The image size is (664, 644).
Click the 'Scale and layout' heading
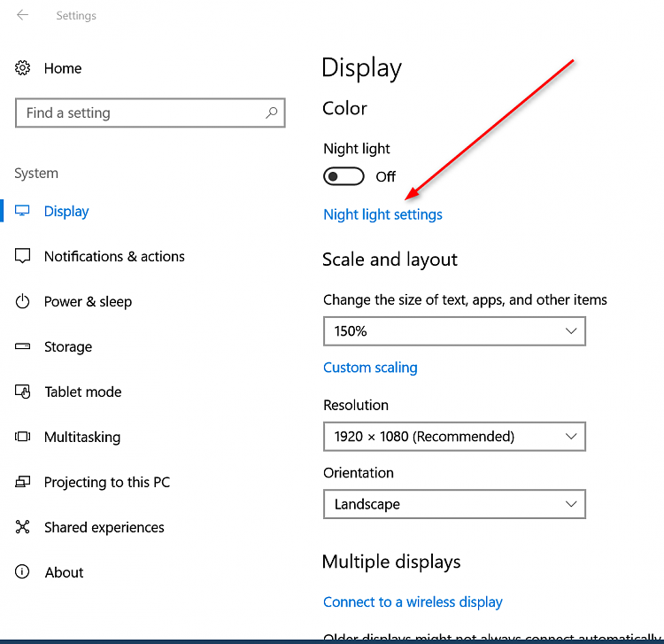tap(390, 260)
